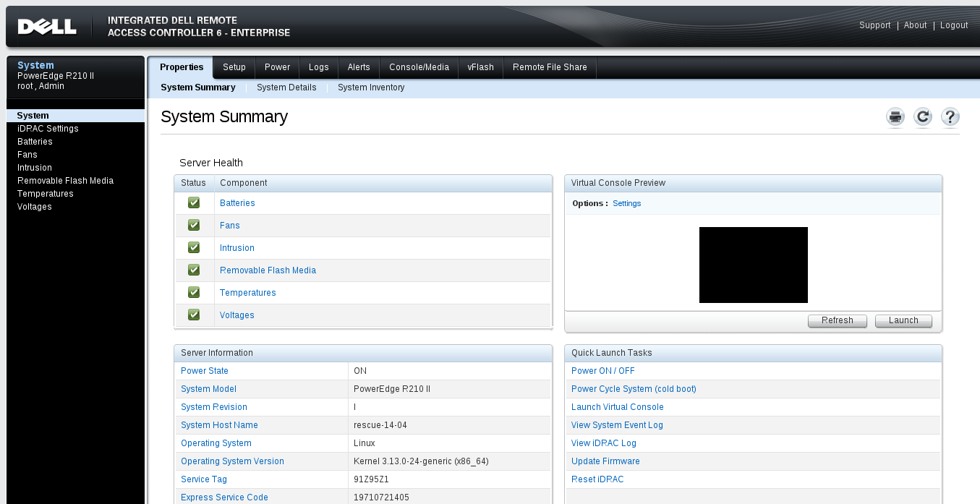The width and height of the screenshot is (980, 504).
Task: Select Removable Flash Media in the sidebar
Action: pyautogui.click(x=65, y=181)
